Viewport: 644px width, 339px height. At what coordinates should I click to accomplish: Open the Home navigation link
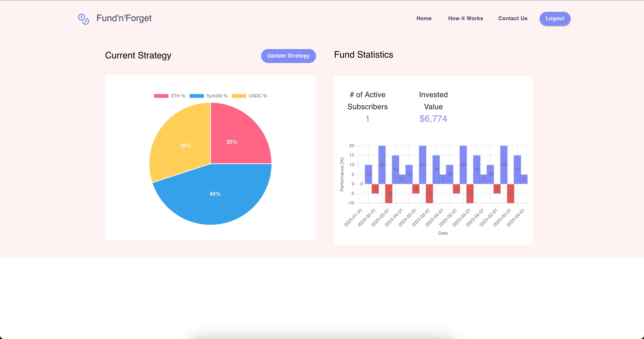(x=424, y=18)
